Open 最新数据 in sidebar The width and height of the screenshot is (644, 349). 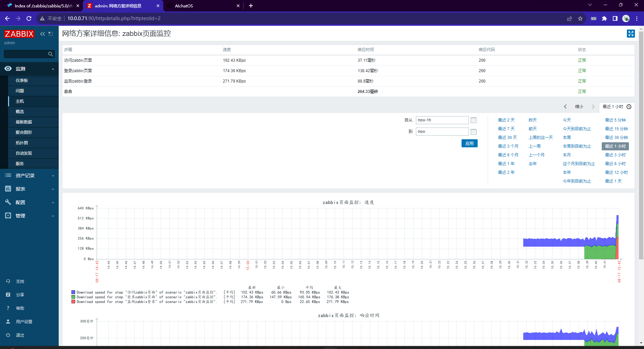tap(24, 122)
